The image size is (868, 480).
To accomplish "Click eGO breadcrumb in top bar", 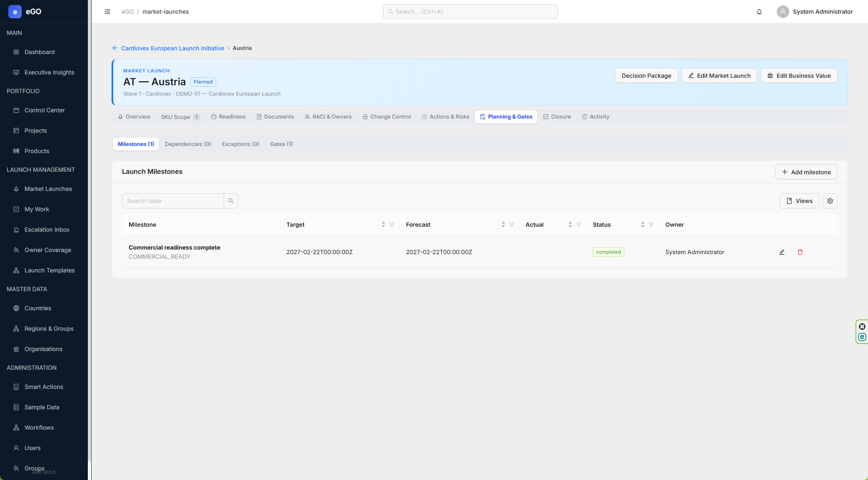I will point(127,12).
